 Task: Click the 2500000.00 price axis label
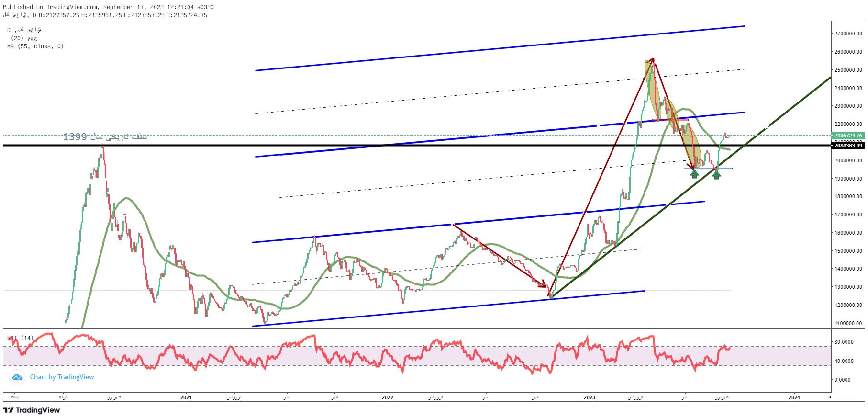848,70
